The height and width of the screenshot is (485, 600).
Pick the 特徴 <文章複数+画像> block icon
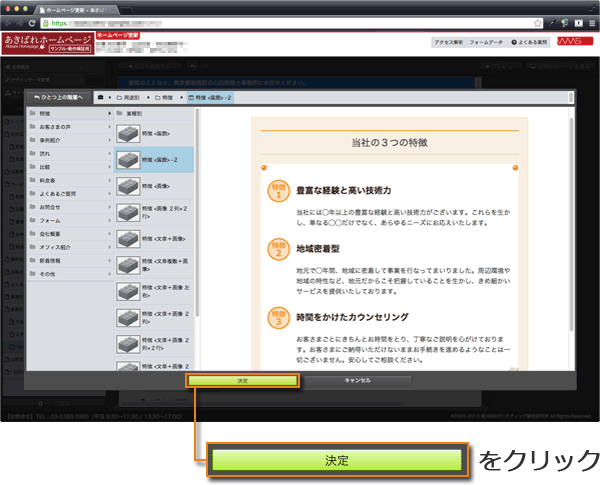tap(128, 266)
